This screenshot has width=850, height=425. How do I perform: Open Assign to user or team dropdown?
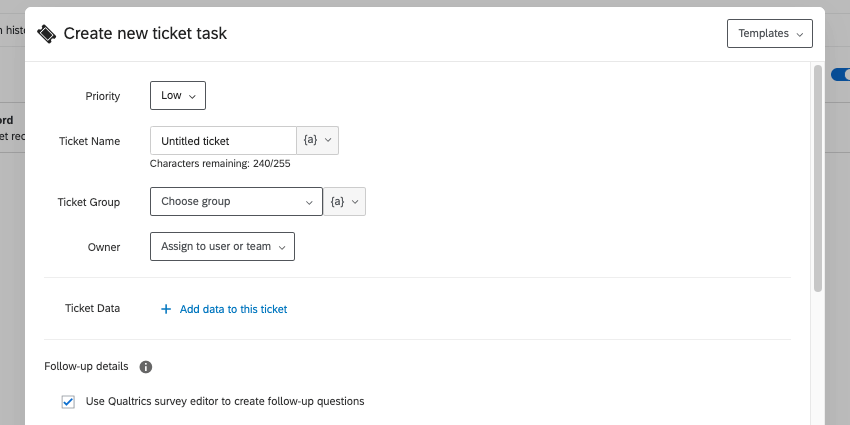[222, 247]
